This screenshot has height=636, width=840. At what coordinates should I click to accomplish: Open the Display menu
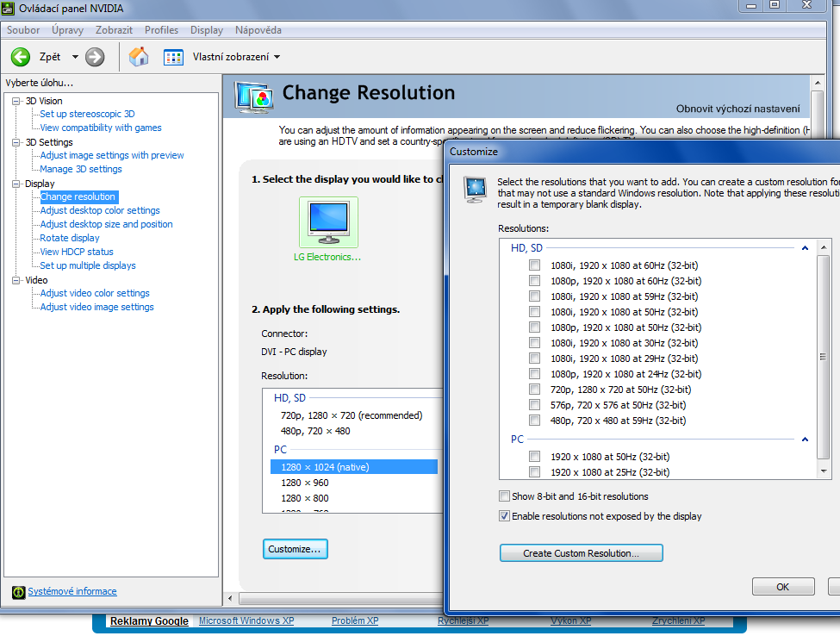coord(206,30)
